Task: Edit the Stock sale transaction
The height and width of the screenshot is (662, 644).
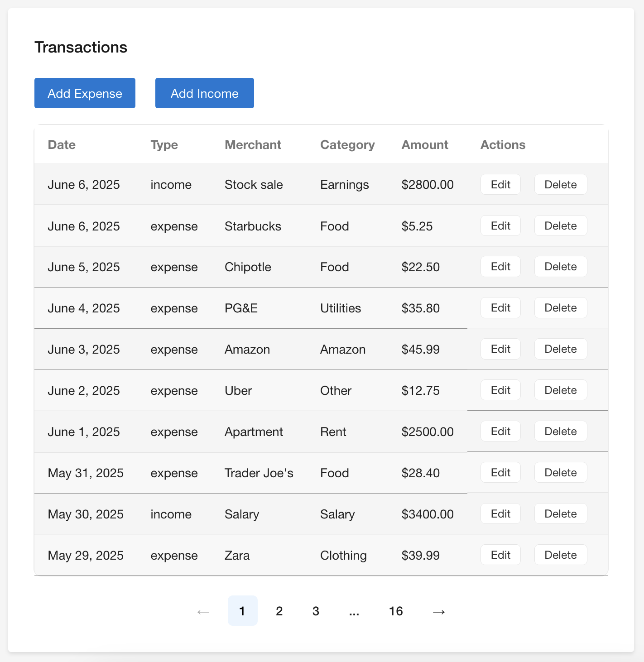Action: tap(500, 184)
